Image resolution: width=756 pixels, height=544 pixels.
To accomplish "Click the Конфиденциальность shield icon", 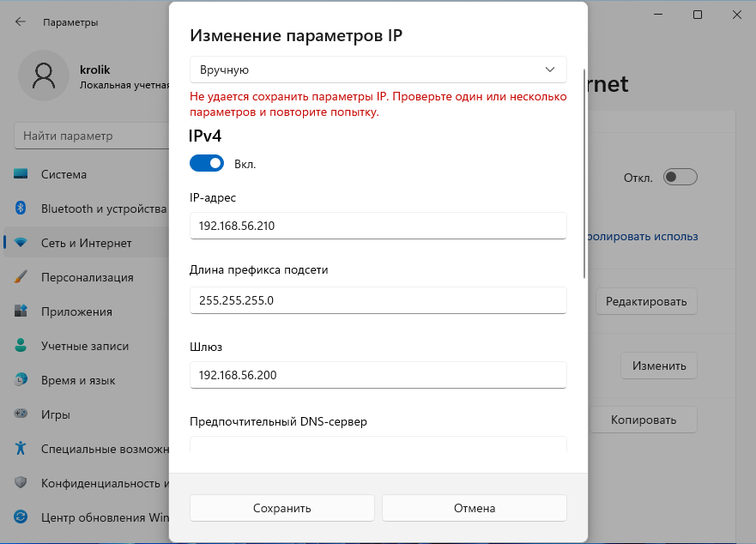I will click(21, 482).
